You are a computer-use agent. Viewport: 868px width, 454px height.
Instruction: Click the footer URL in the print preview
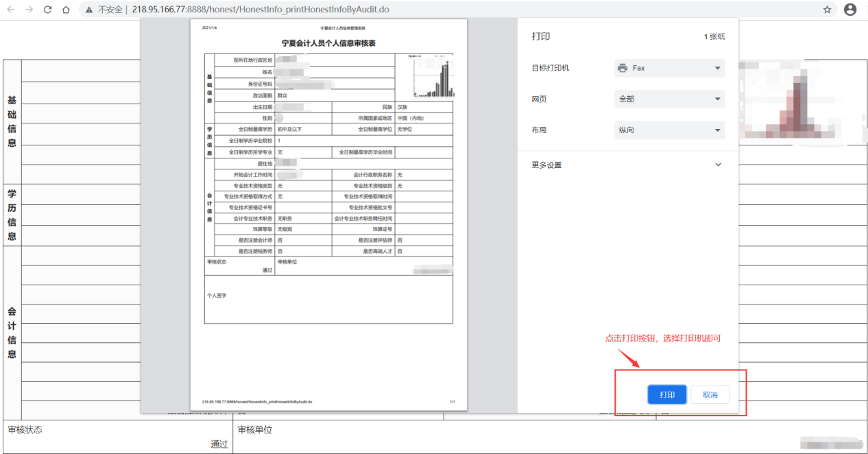coord(257,401)
